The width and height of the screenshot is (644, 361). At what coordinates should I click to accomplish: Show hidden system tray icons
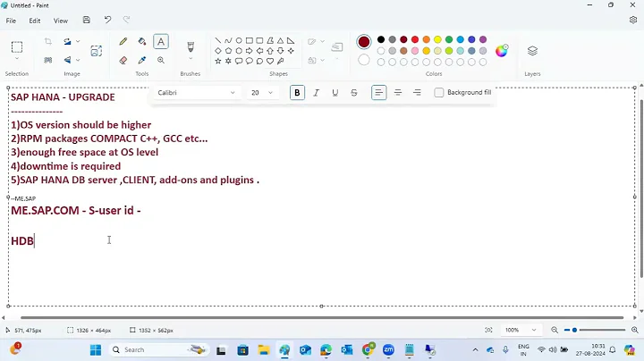(475, 350)
